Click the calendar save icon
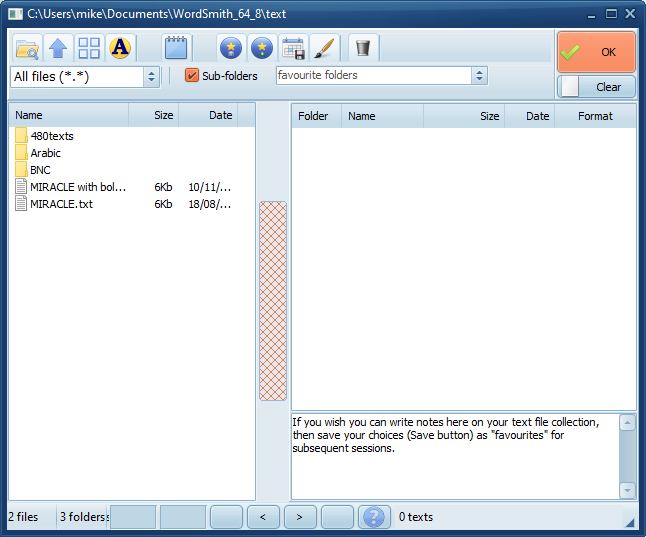Image resolution: width=646 pixels, height=537 pixels. tap(293, 48)
